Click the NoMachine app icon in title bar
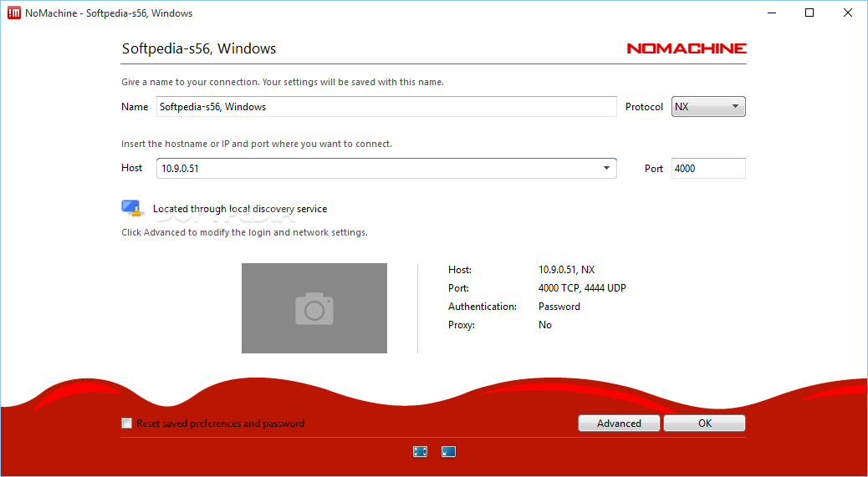The height and width of the screenshot is (477, 868). pos(14,13)
